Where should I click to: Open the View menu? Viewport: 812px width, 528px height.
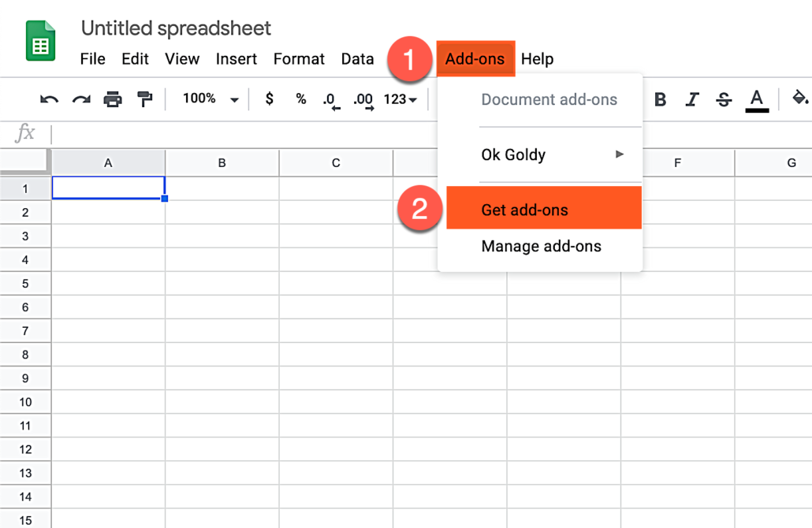(x=182, y=59)
